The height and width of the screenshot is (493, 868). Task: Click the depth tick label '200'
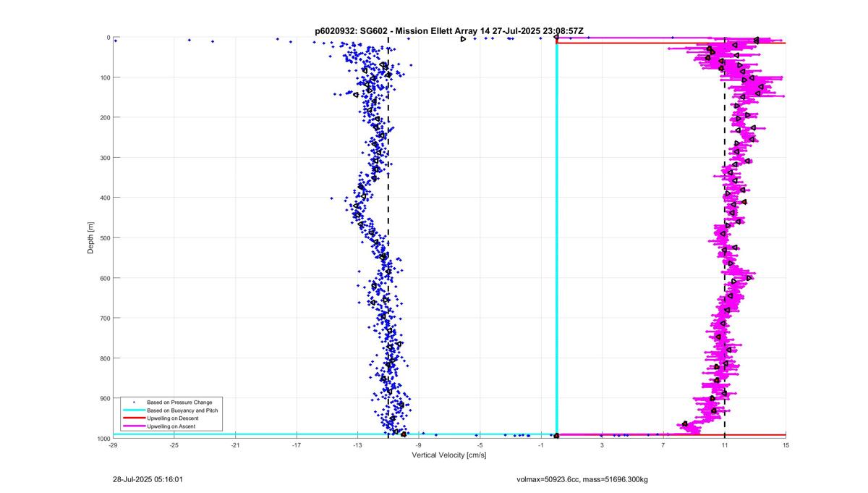105,117
